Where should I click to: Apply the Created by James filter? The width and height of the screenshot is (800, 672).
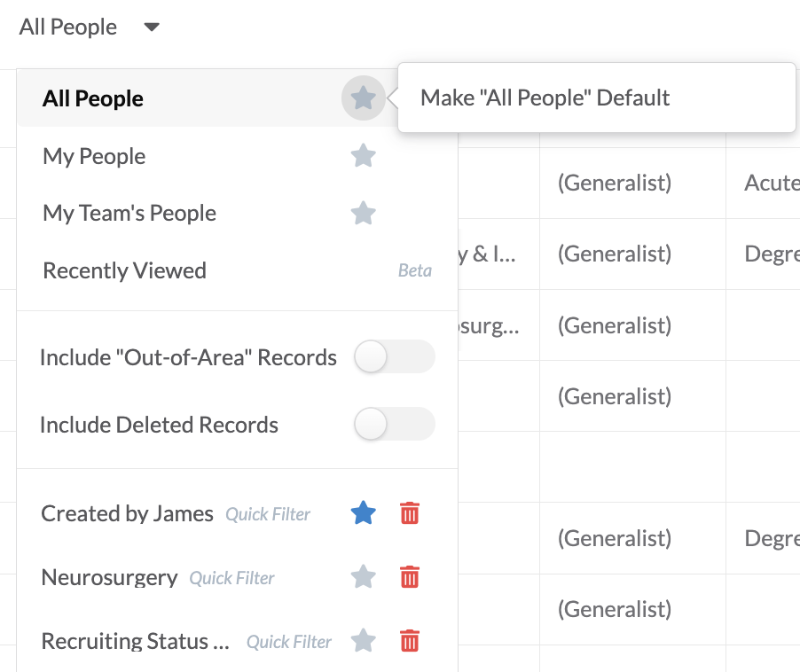[x=128, y=513]
